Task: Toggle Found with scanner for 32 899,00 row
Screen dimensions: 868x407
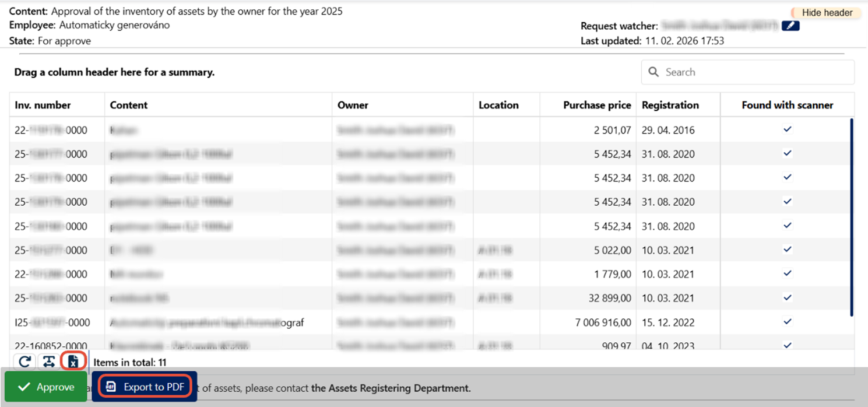Action: pyautogui.click(x=788, y=297)
